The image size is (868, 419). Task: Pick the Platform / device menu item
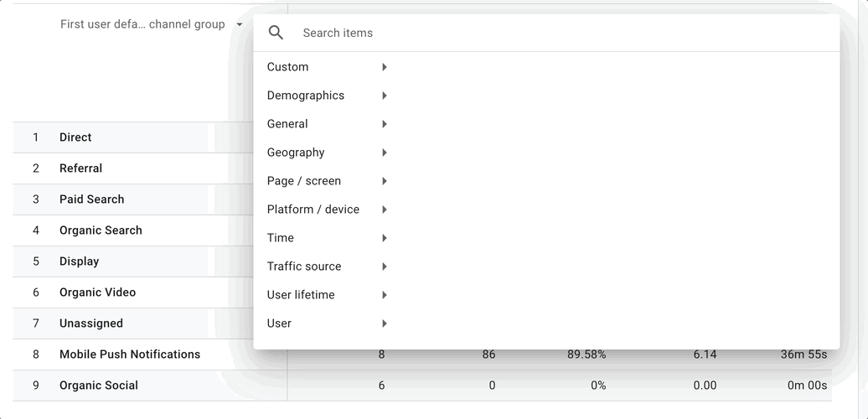point(313,209)
